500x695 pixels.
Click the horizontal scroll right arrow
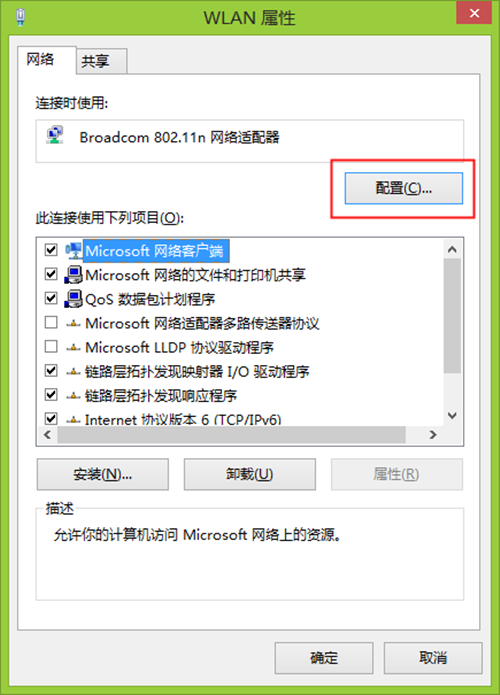coord(433,435)
